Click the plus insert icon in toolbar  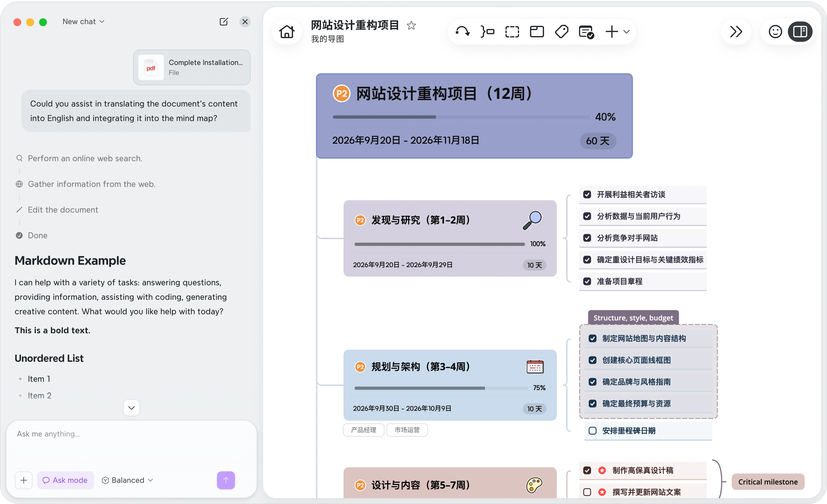(x=611, y=31)
